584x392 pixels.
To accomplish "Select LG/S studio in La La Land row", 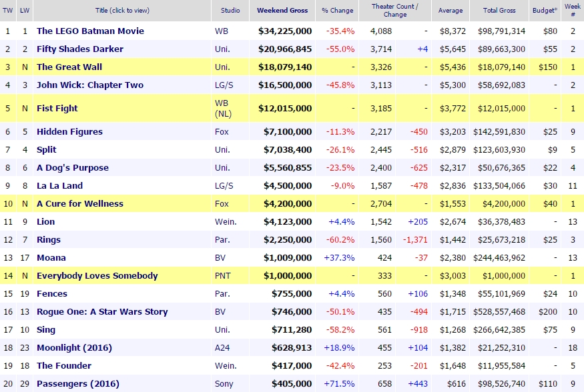I will [x=224, y=186].
